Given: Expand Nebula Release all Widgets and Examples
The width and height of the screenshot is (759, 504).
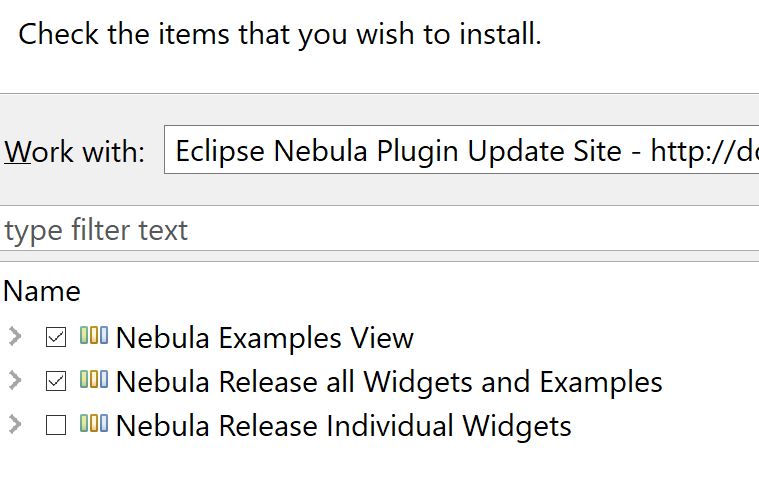Looking at the screenshot, I should coord(14,380).
